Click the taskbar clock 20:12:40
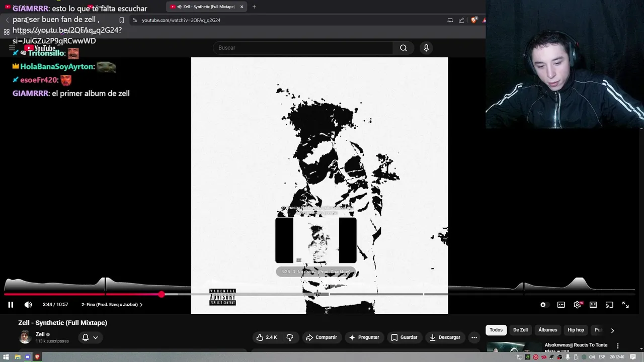644x362 pixels. tap(617, 357)
